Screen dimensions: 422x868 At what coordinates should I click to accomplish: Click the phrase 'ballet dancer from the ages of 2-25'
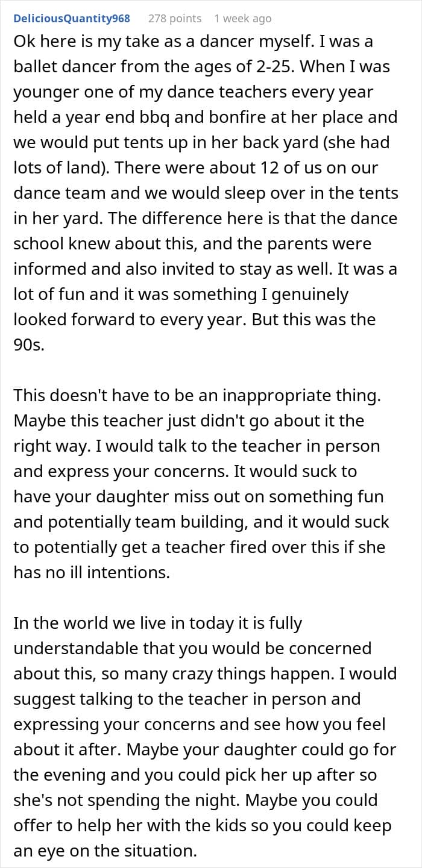(x=159, y=66)
